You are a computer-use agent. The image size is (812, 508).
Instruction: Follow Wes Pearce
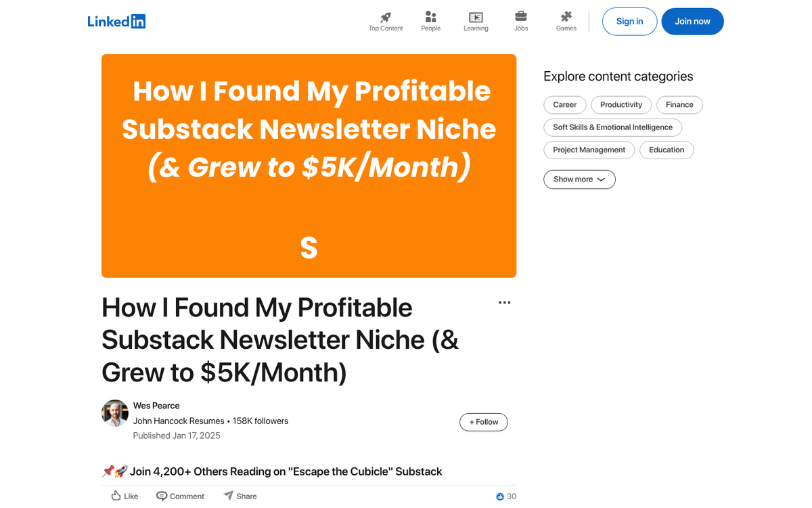point(483,421)
